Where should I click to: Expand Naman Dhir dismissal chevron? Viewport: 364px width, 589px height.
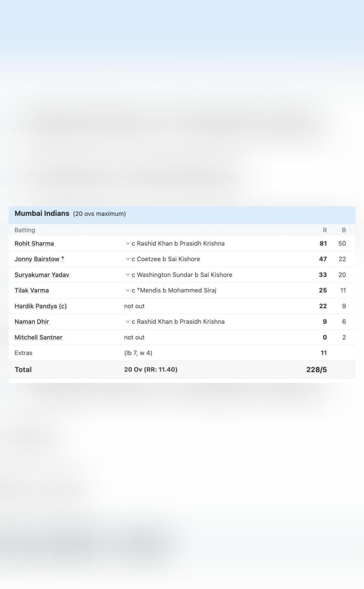(127, 322)
